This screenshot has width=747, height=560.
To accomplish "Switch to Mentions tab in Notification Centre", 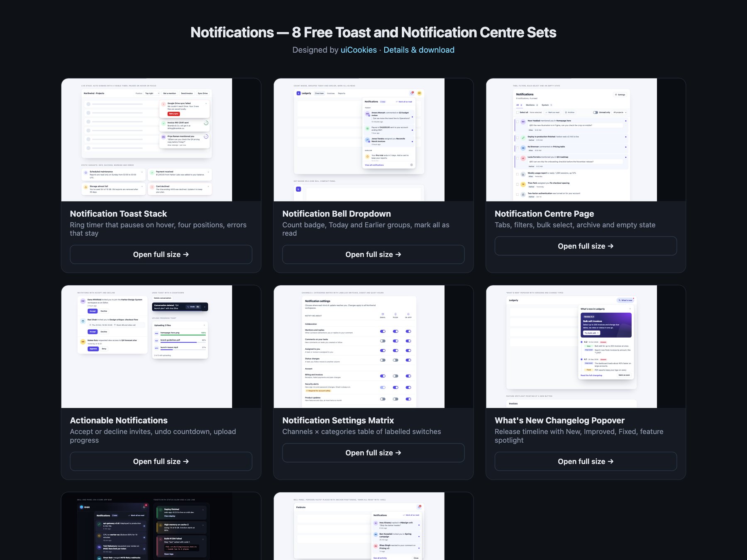I will coord(532,105).
